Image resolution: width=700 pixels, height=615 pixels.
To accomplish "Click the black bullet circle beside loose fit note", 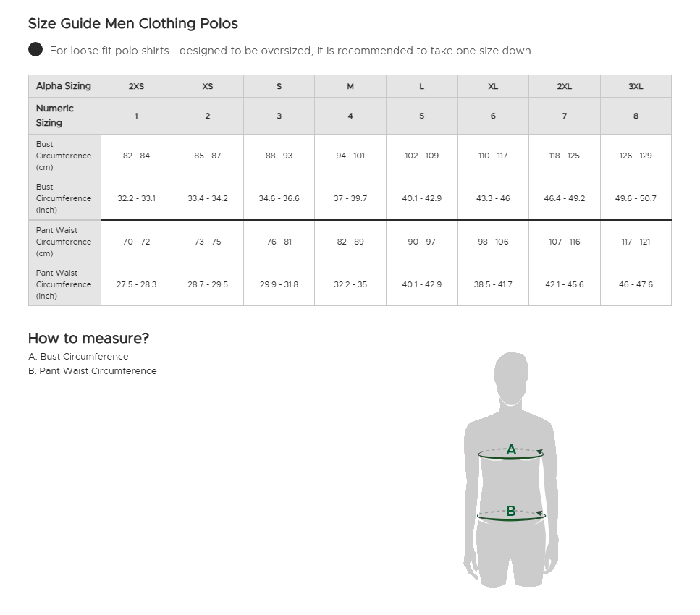I will (x=35, y=49).
